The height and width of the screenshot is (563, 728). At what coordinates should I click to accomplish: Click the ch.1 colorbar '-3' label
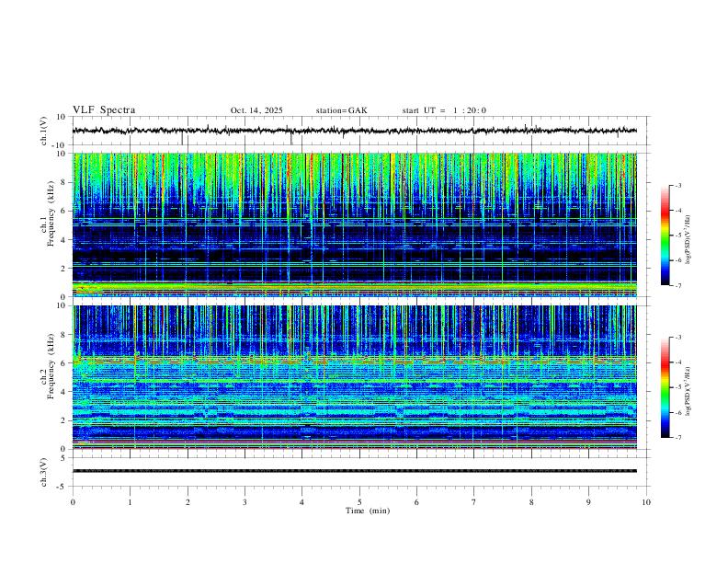[677, 185]
